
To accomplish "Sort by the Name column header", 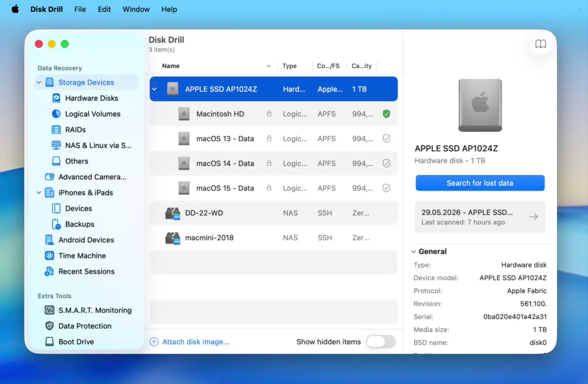I will [x=170, y=66].
